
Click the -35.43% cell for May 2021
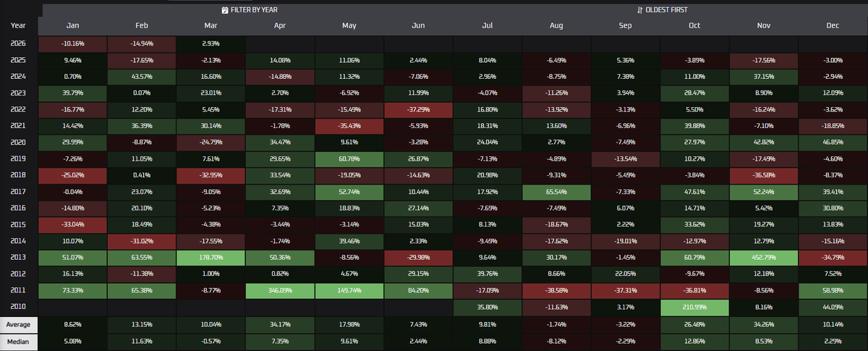(x=349, y=125)
